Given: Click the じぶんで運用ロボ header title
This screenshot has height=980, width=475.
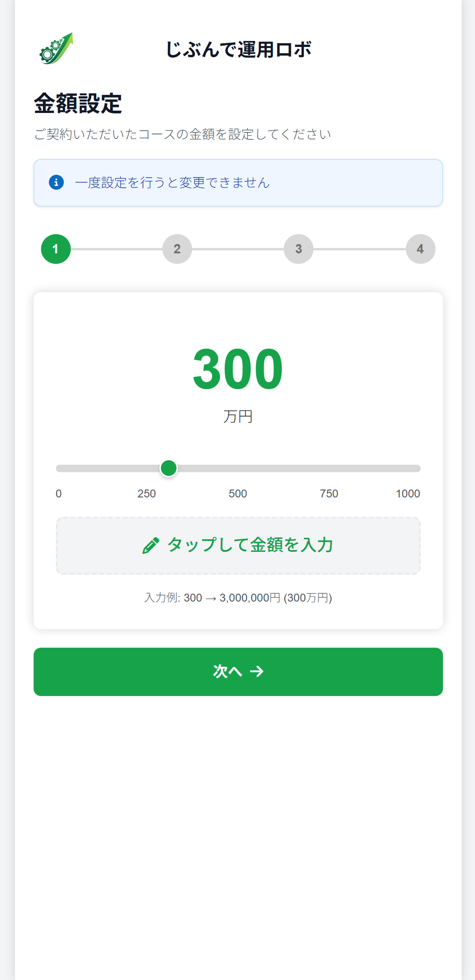Looking at the screenshot, I should [x=238, y=50].
